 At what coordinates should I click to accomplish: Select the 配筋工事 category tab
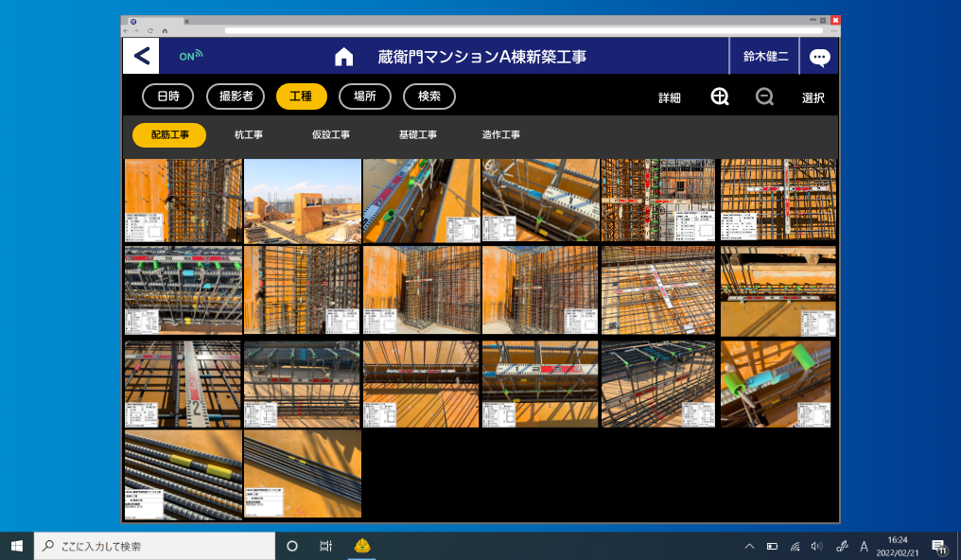coord(169,134)
